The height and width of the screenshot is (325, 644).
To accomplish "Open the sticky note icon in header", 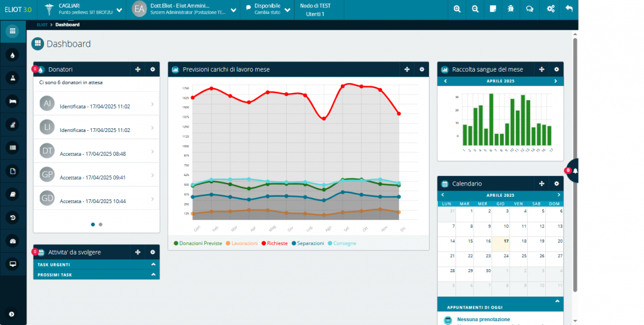I will tap(494, 9).
